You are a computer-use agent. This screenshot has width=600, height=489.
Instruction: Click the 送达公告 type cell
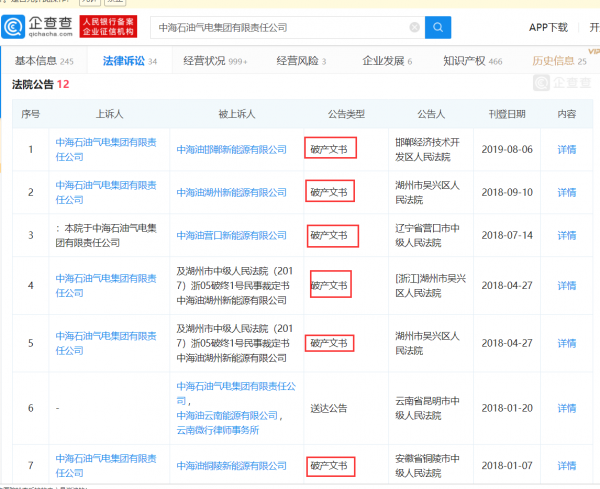coord(329,408)
